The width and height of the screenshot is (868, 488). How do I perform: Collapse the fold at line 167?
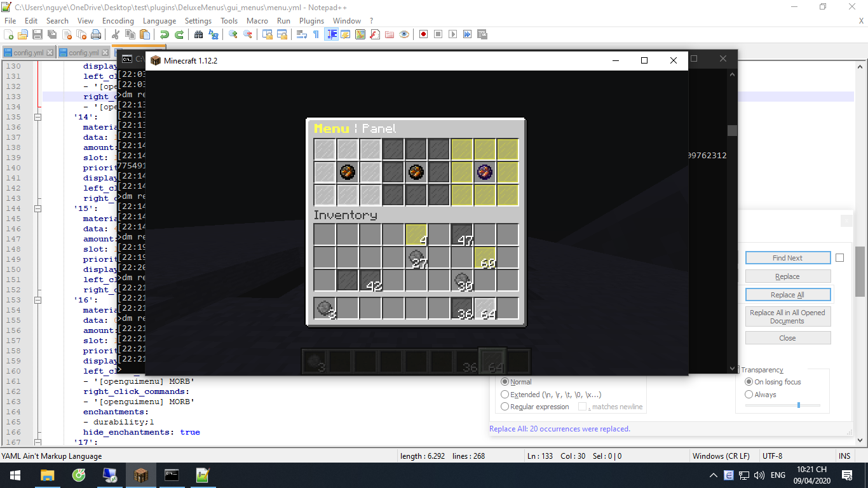pyautogui.click(x=37, y=442)
